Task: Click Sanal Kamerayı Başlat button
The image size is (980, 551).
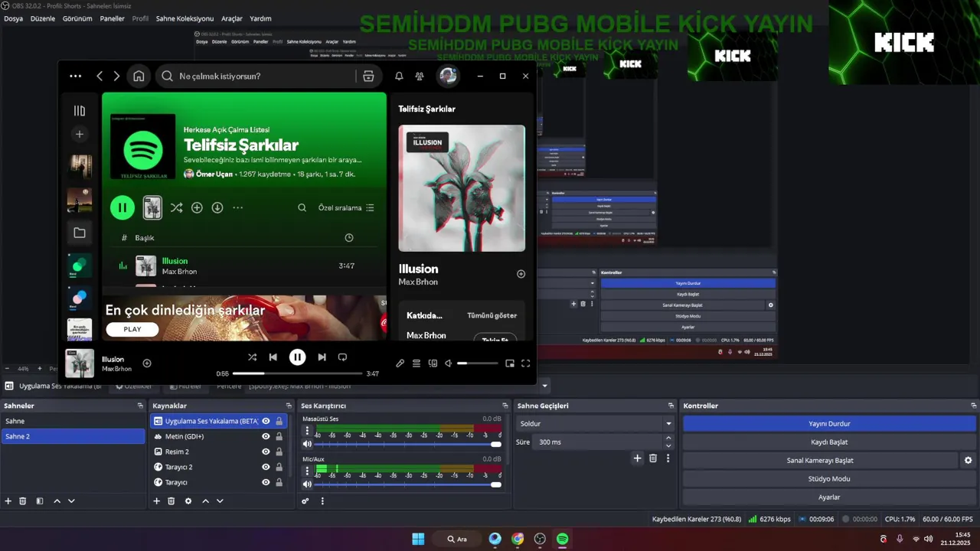Action: [820, 461]
